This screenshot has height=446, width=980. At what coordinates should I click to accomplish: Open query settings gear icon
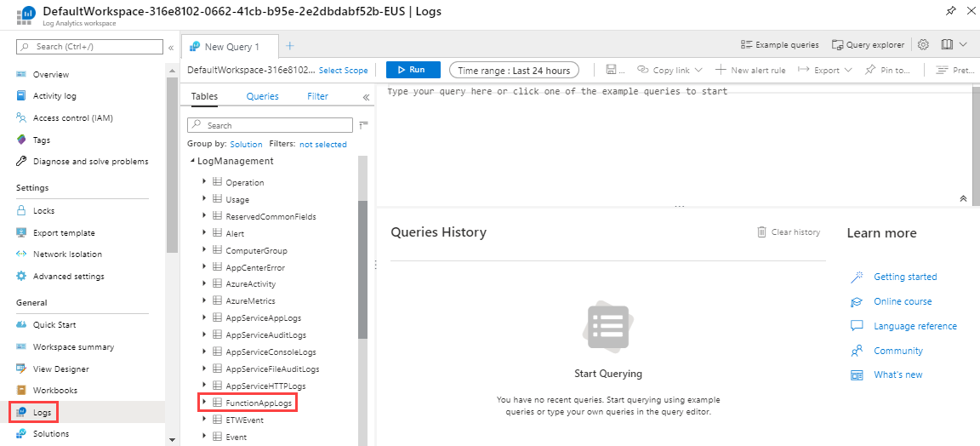click(924, 44)
